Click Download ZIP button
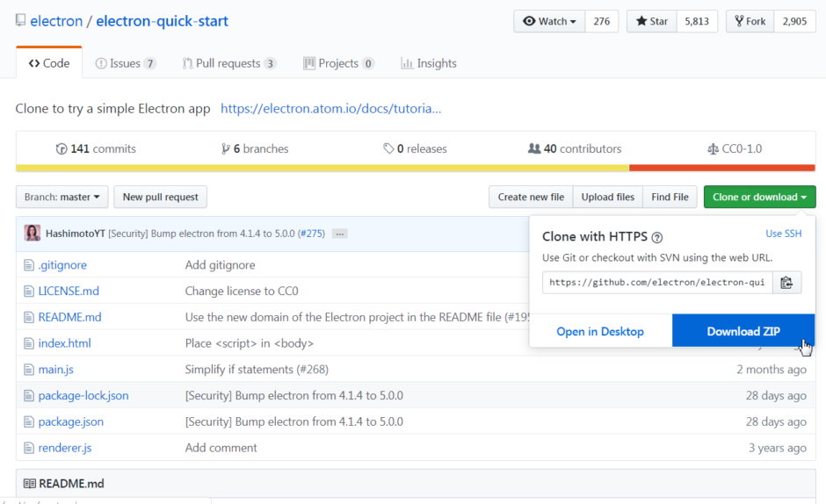The width and height of the screenshot is (826, 504). pos(743,331)
